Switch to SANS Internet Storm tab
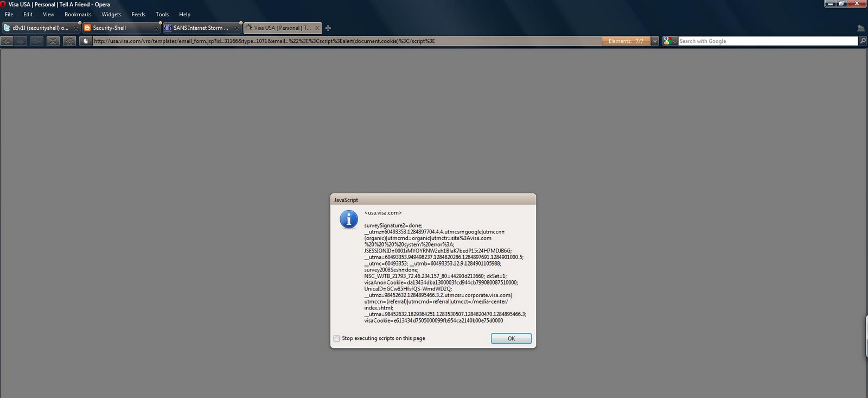This screenshot has width=868, height=398. (x=201, y=28)
